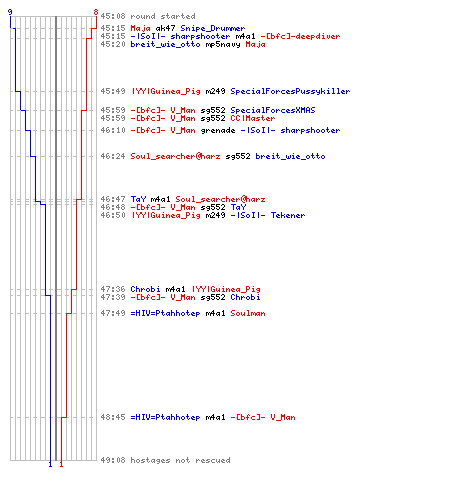Select Chrobi killer name in the 47:36 row
This screenshot has height=500, width=450.
(x=145, y=289)
